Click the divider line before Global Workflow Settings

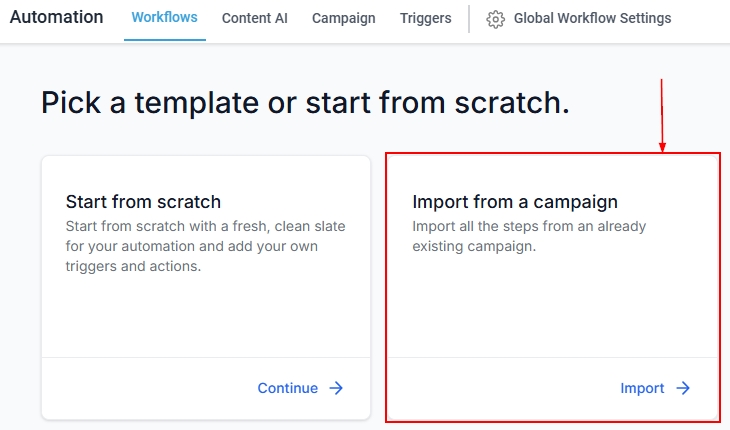[x=469, y=19]
